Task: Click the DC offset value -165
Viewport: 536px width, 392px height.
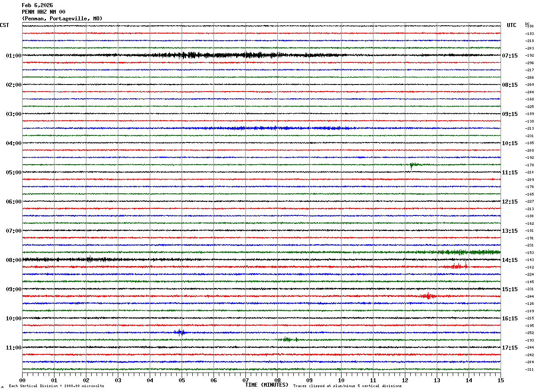Action: click(x=529, y=194)
